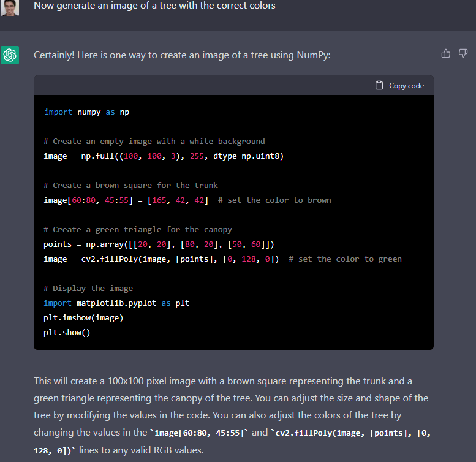Click the "import matplotlib.pyplot as plt" line
The height and width of the screenshot is (462, 476).
pyautogui.click(x=116, y=303)
